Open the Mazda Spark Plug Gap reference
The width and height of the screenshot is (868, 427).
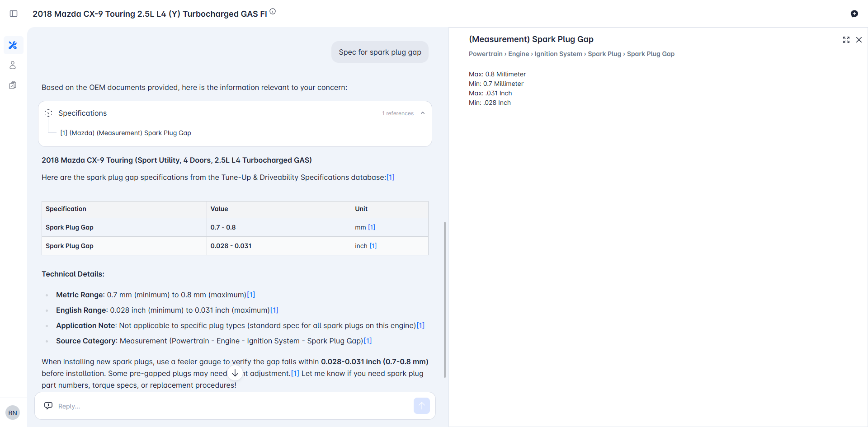pyautogui.click(x=126, y=133)
